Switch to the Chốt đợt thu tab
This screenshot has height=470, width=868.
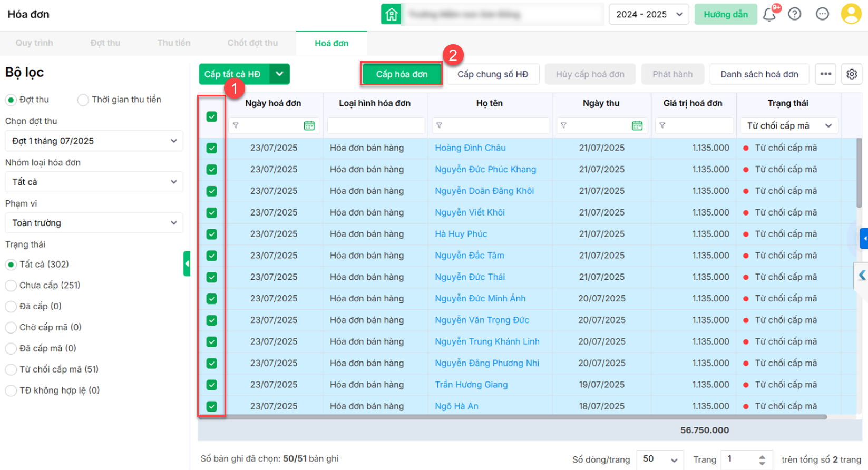[x=252, y=43]
